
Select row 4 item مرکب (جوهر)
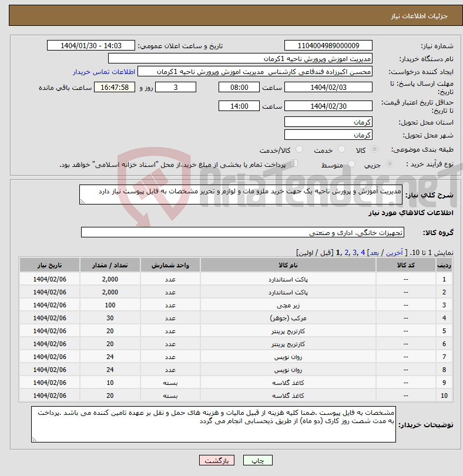pos(288,318)
